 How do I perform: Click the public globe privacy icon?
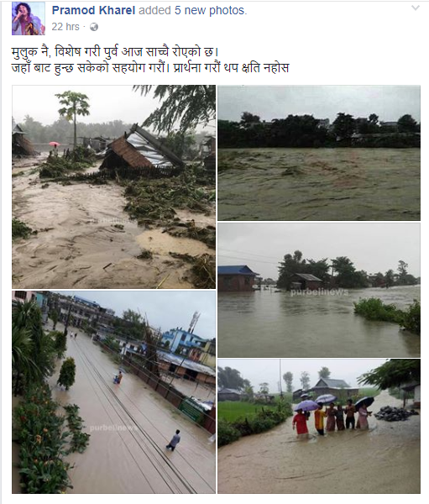click(x=94, y=27)
